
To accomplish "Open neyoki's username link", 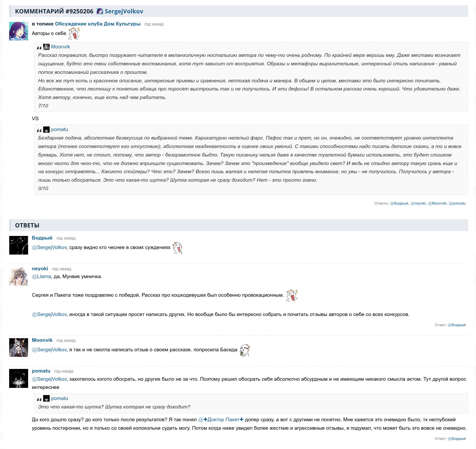I will coord(40,269).
